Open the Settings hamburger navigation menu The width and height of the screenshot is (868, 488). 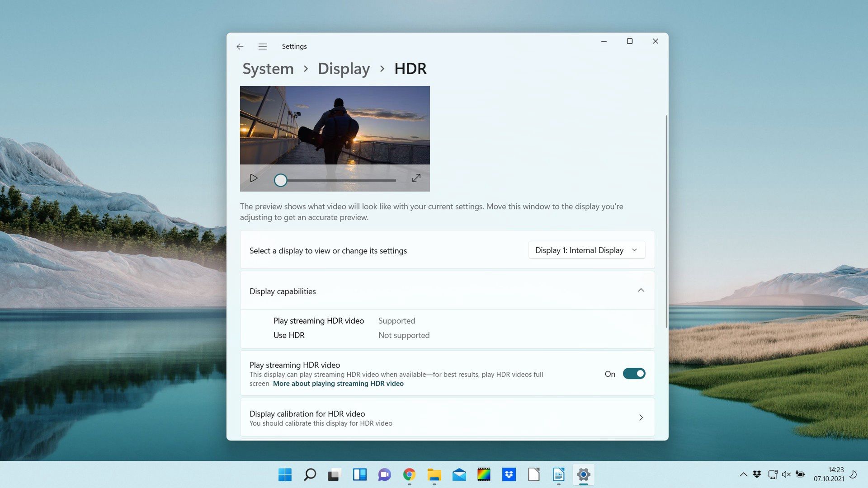(x=263, y=47)
